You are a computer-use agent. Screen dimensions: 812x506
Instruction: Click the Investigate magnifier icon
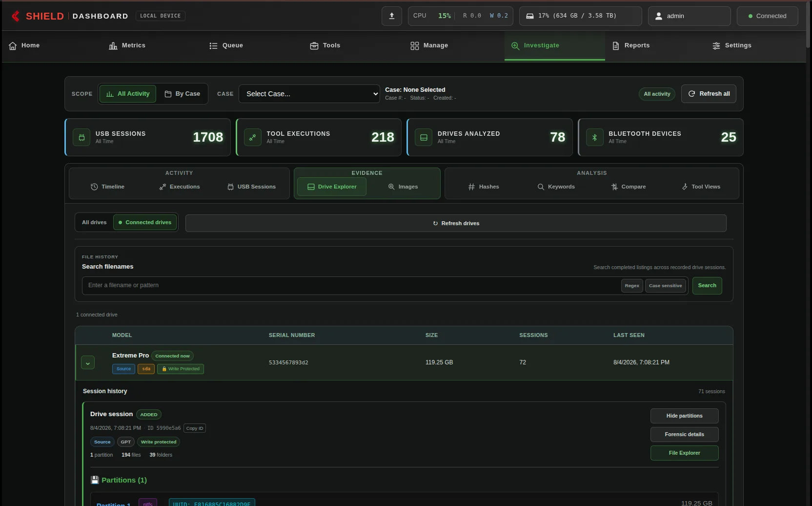point(515,45)
